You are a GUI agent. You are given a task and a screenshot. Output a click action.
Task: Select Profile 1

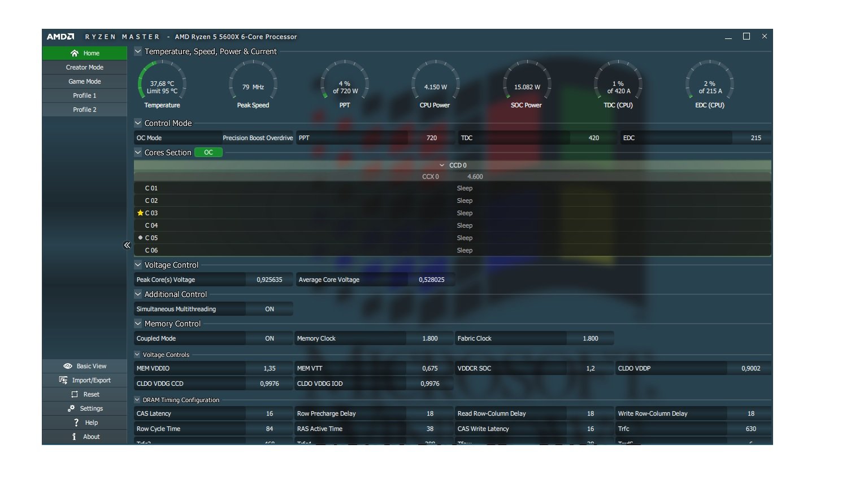pyautogui.click(x=85, y=95)
